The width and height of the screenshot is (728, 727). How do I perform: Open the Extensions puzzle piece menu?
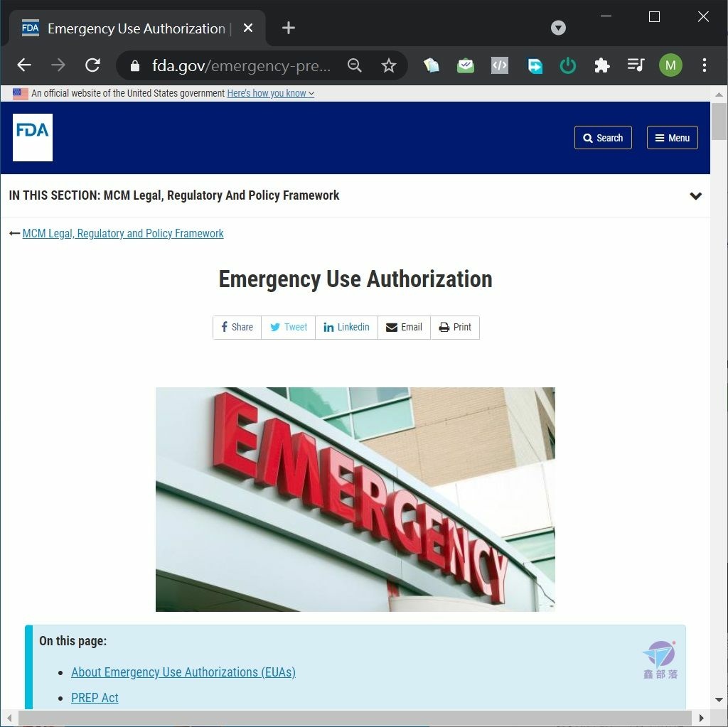[x=601, y=65]
